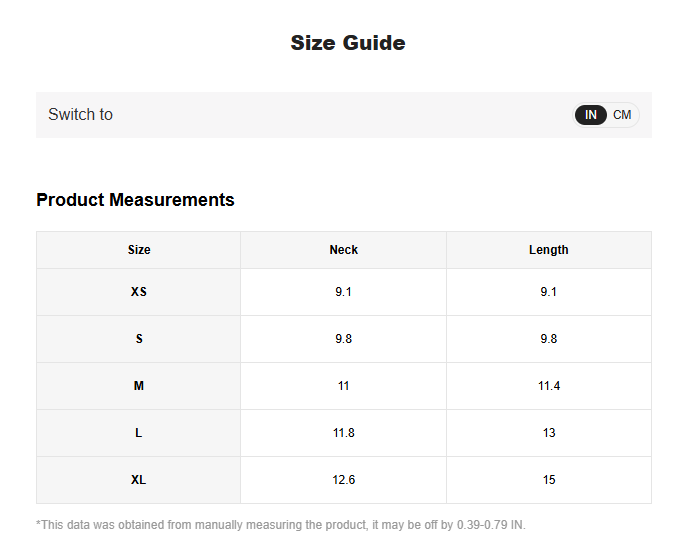This screenshot has width=684, height=546.
Task: Select the IN unit option
Action: pos(591,115)
